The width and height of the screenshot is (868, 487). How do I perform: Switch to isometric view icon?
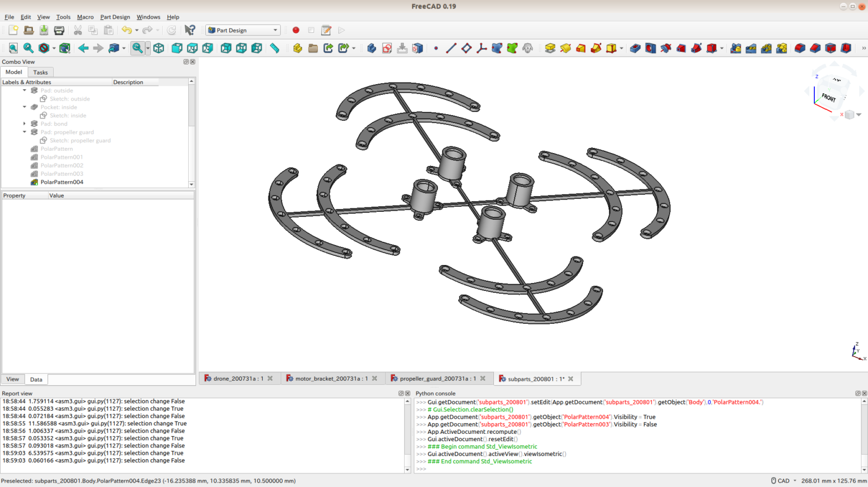coord(159,49)
